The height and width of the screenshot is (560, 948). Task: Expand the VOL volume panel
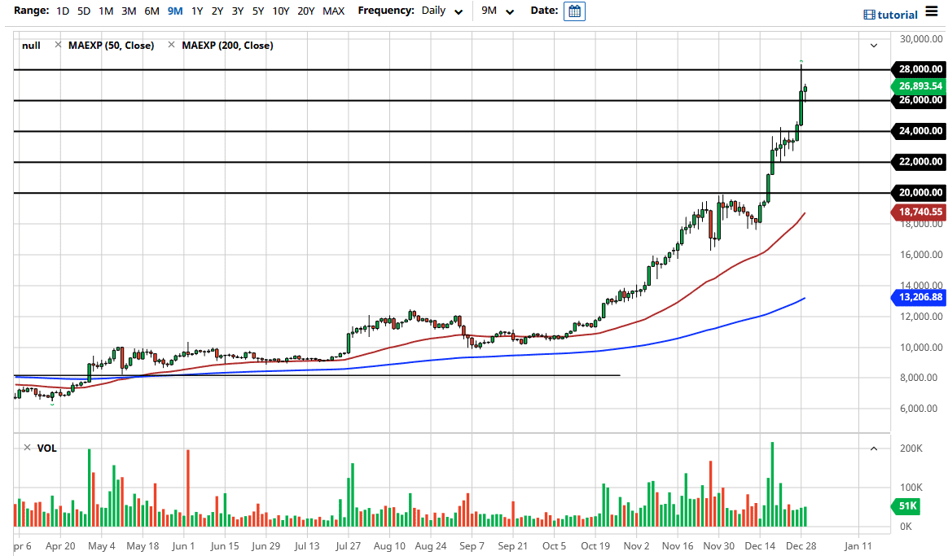[x=873, y=448]
